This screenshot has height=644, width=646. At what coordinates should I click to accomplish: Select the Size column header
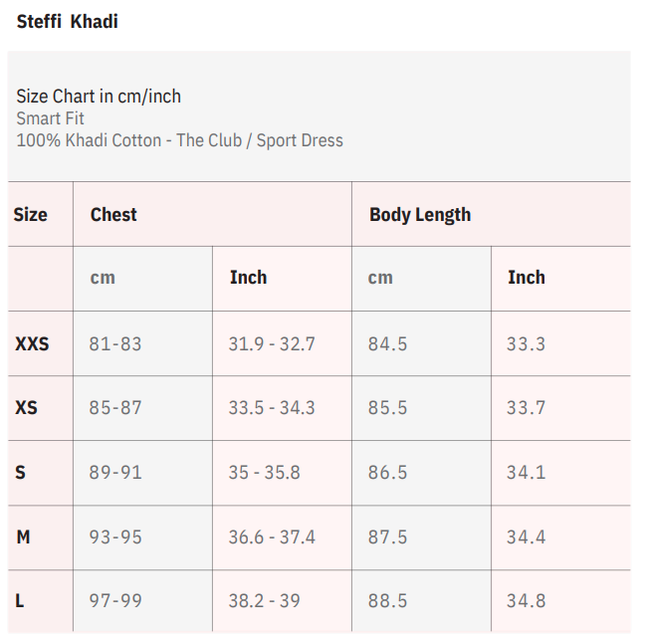click(31, 214)
